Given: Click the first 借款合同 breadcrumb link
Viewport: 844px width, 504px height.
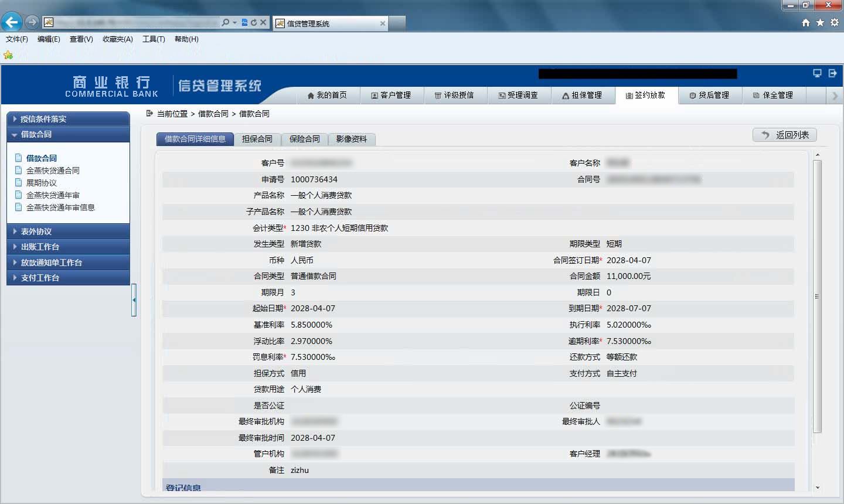Looking at the screenshot, I should point(213,114).
